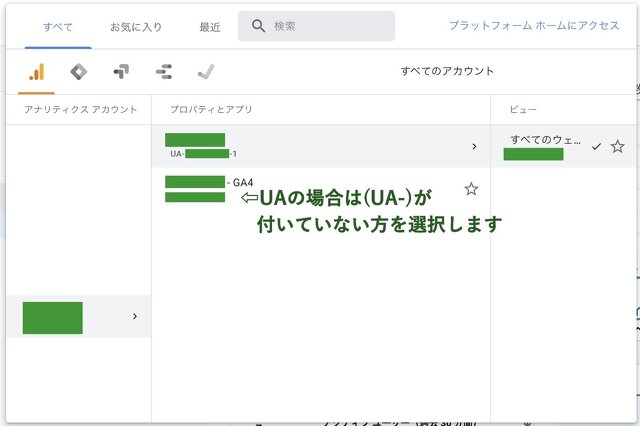
Task: Show the 最近 tab
Action: 209,27
